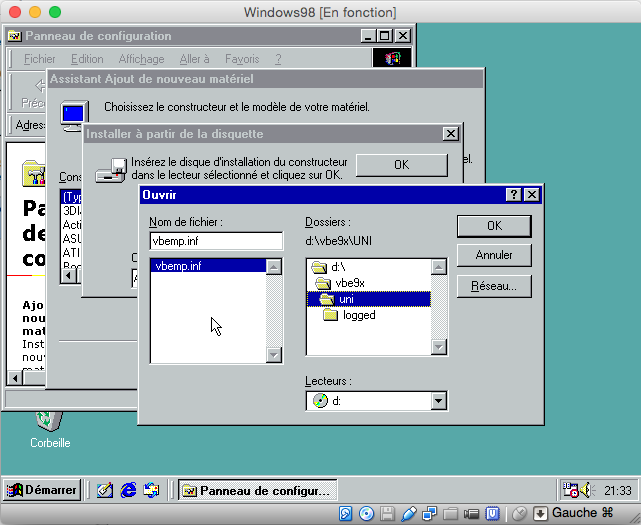
Task: Click the Démarrer start button
Action: [43, 490]
